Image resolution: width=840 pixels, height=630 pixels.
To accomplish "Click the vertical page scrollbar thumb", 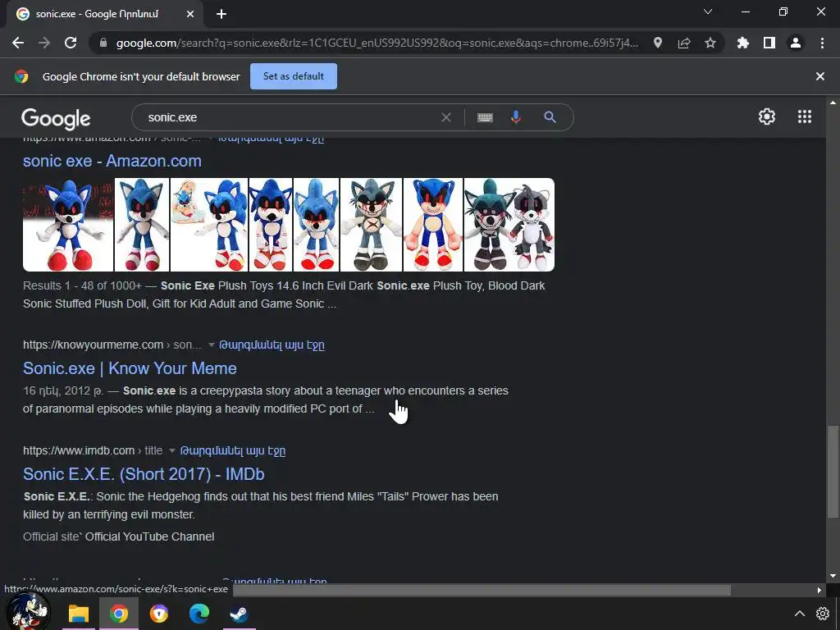I will 832,472.
